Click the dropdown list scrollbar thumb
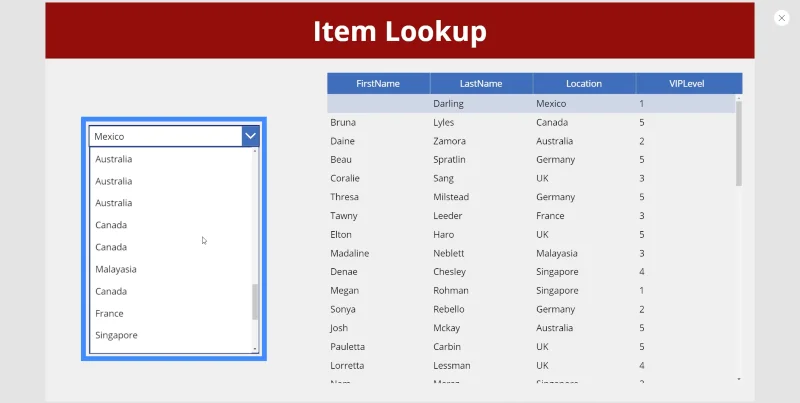This screenshot has height=403, width=800. pyautogui.click(x=255, y=301)
